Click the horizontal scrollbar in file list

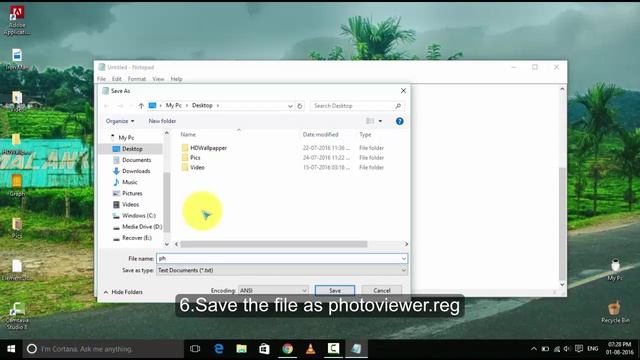click(x=273, y=244)
